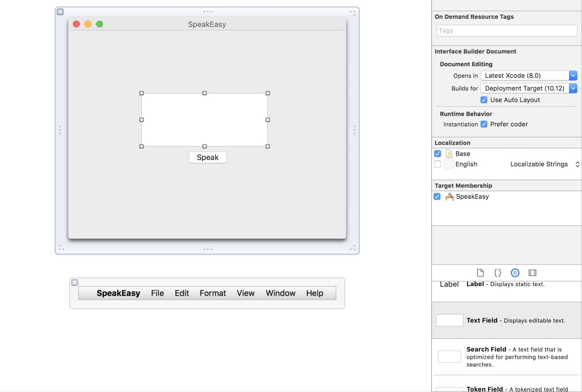Open the Window menu in the menu bar

280,293
